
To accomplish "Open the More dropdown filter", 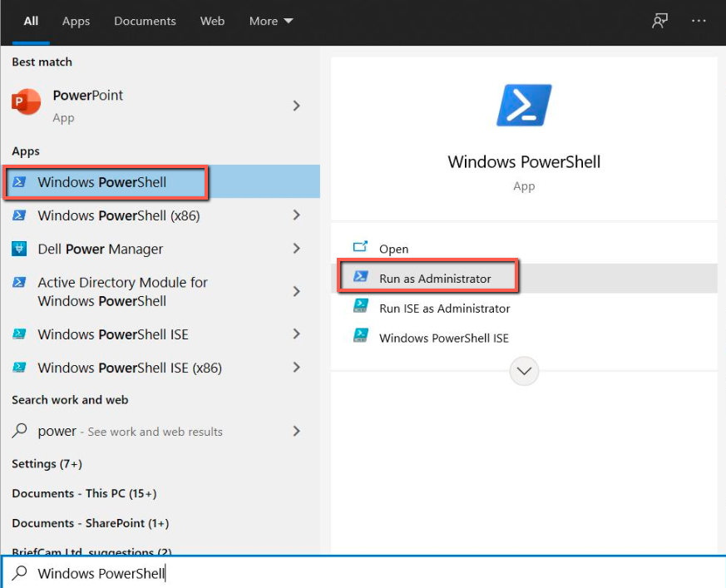I will pos(271,22).
